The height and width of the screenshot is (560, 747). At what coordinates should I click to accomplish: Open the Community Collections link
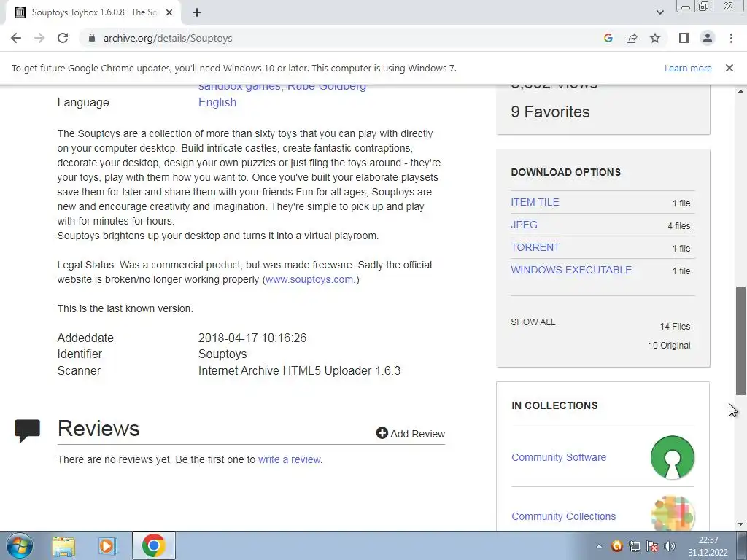point(564,516)
